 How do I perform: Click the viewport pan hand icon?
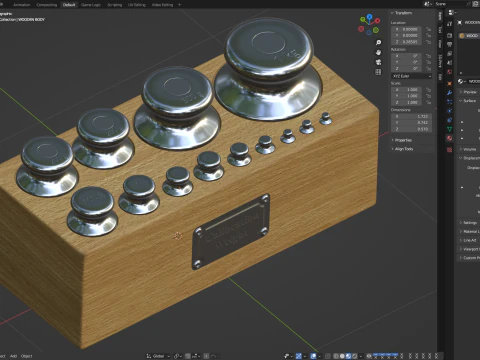coord(378,52)
